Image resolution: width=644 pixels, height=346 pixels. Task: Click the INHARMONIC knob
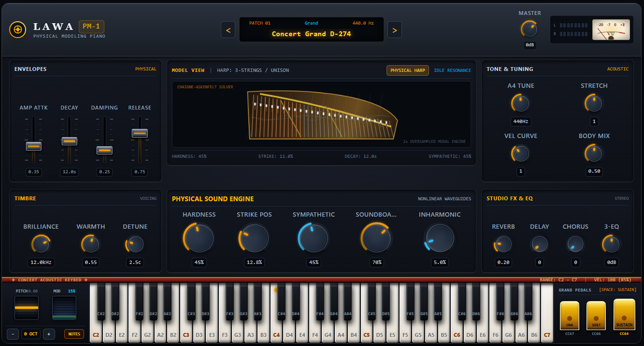click(440, 238)
